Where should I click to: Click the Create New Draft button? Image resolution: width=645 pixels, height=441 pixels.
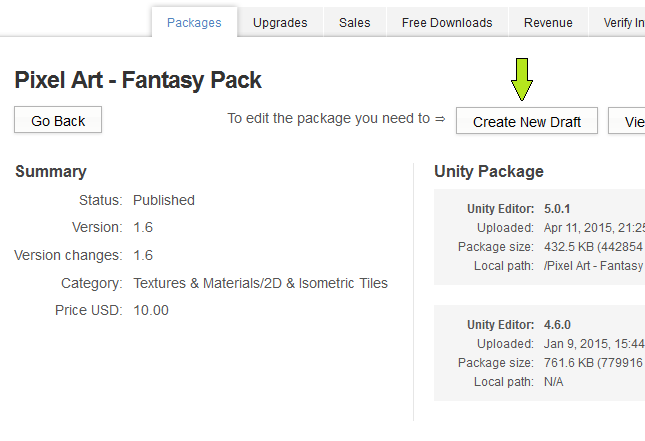tap(527, 121)
